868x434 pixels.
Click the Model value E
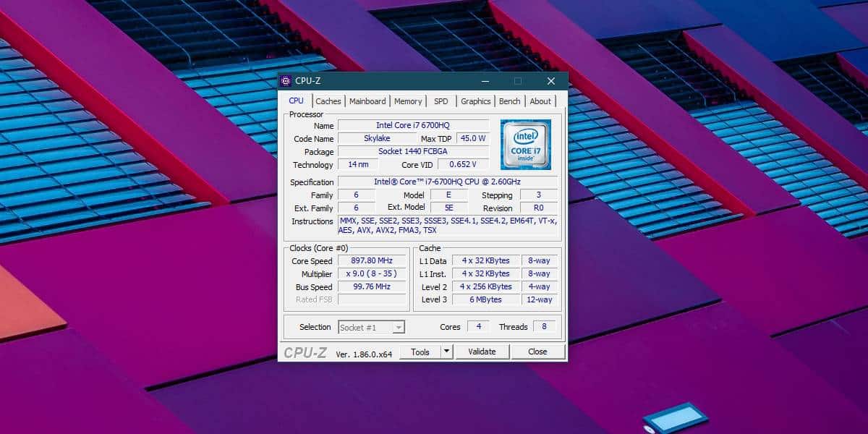449,195
